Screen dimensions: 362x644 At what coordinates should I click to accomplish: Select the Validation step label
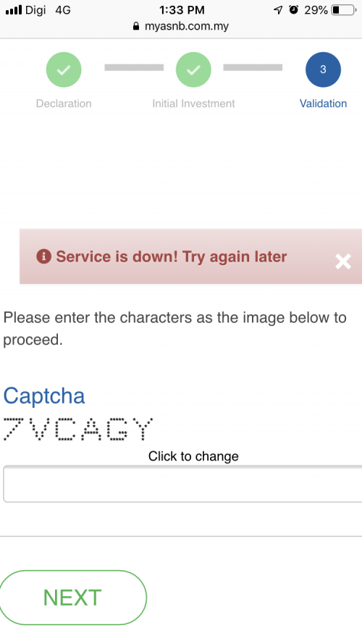[323, 104]
